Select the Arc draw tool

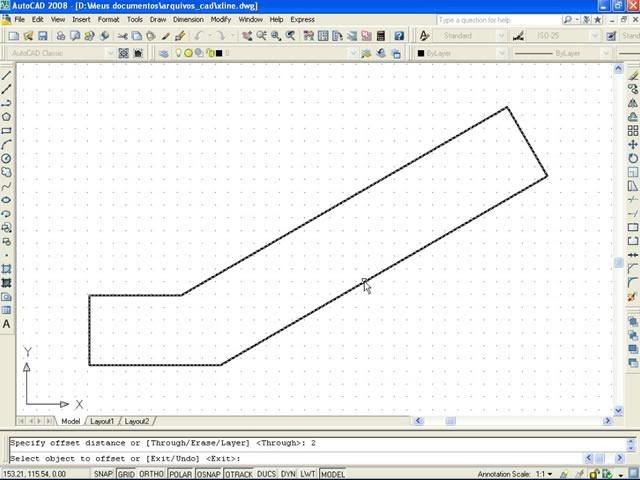pyautogui.click(x=6, y=144)
